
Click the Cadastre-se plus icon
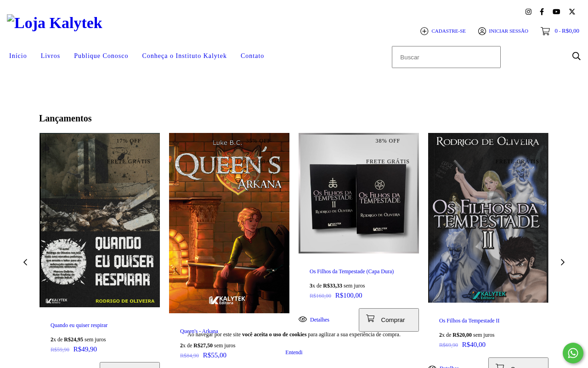point(424,31)
